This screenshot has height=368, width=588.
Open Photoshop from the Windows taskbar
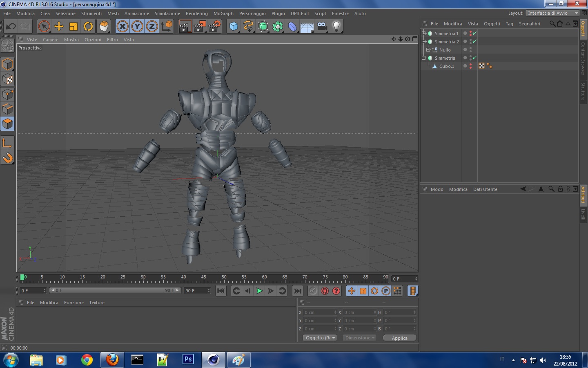pos(188,360)
